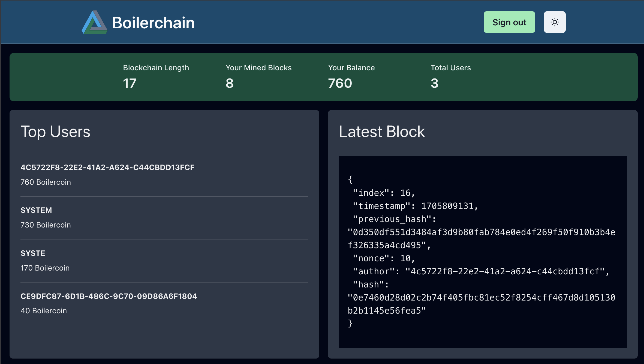Select the Blockchain Length stat
The width and height of the screenshot is (644, 364).
[156, 68]
